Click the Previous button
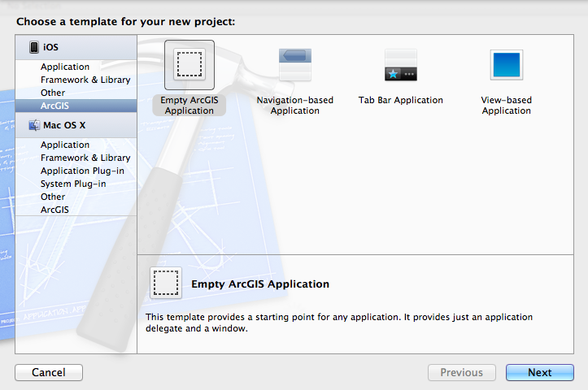 461,373
